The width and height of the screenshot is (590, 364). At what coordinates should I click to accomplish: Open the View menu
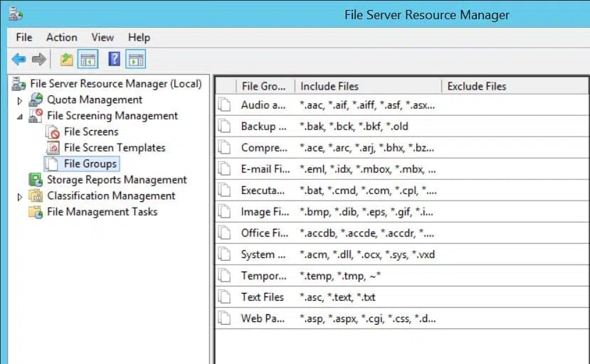(102, 37)
